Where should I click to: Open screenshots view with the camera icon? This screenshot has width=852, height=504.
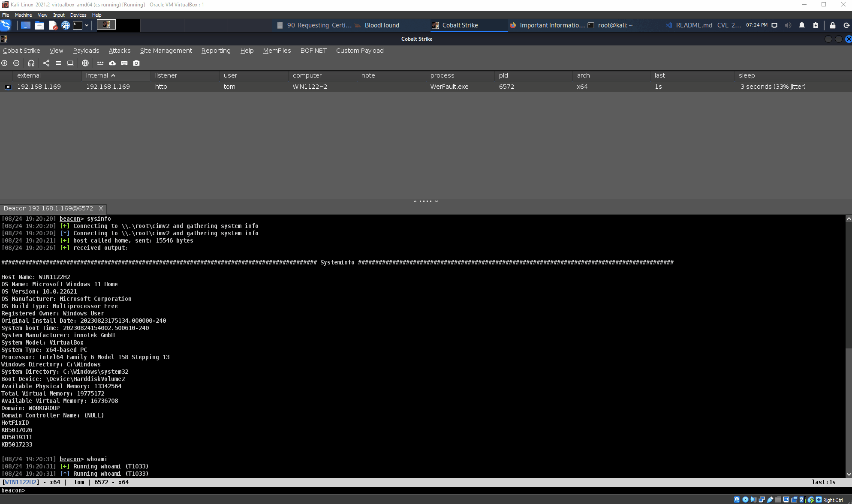pos(136,63)
